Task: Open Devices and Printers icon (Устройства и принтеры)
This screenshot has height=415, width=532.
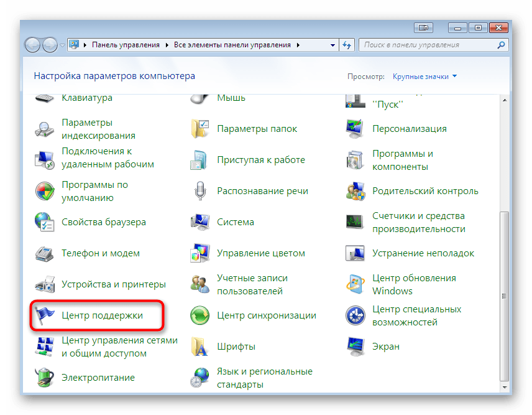Action: [x=45, y=284]
